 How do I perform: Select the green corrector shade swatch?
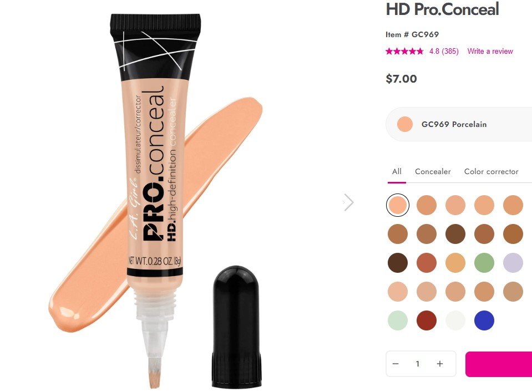tap(484, 263)
